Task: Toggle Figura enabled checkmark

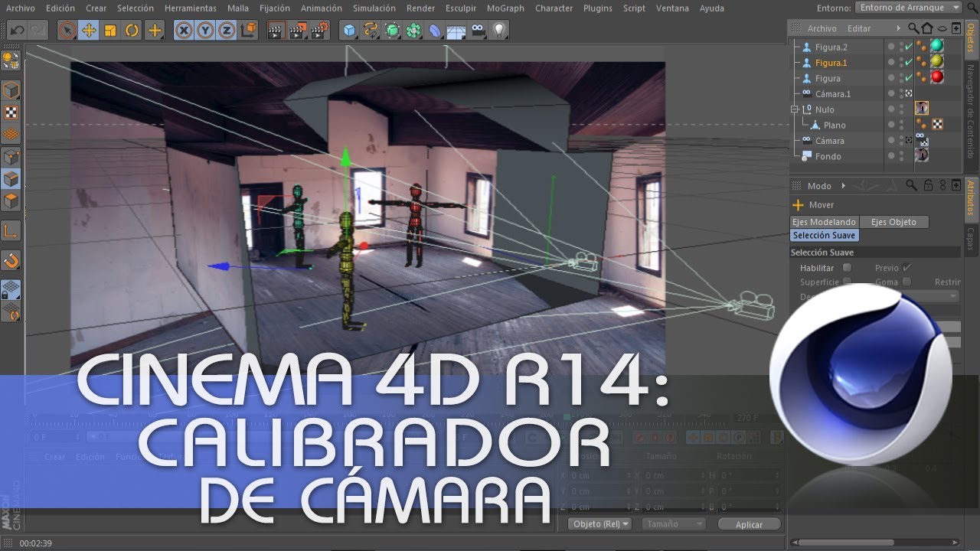Action: click(x=909, y=78)
